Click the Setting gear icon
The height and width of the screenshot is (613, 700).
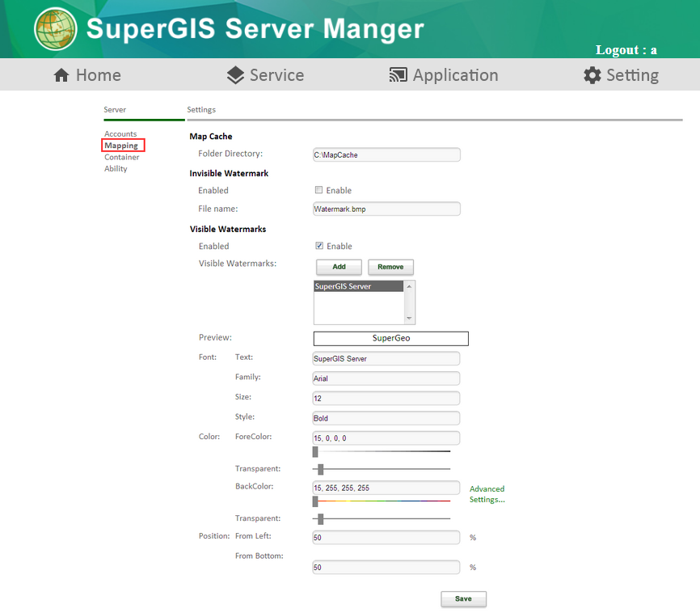592,75
